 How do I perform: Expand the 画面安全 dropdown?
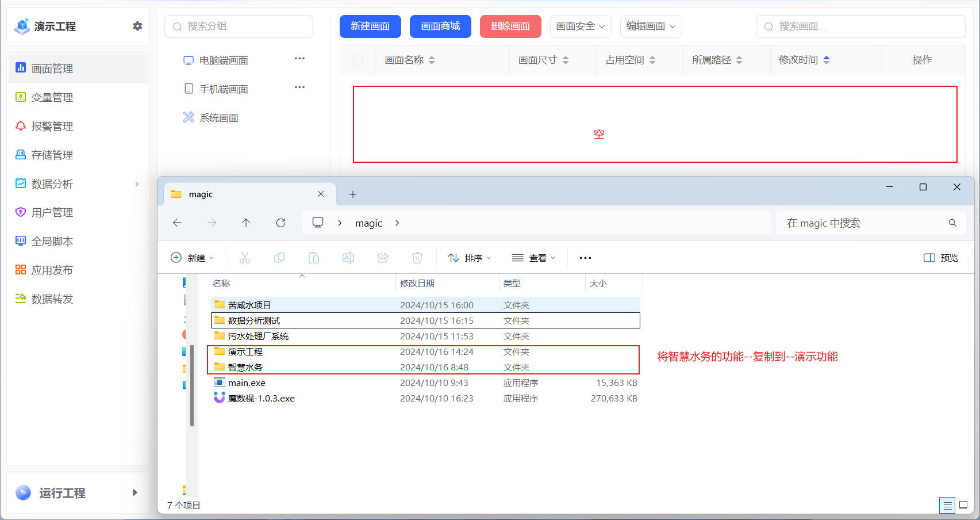580,26
